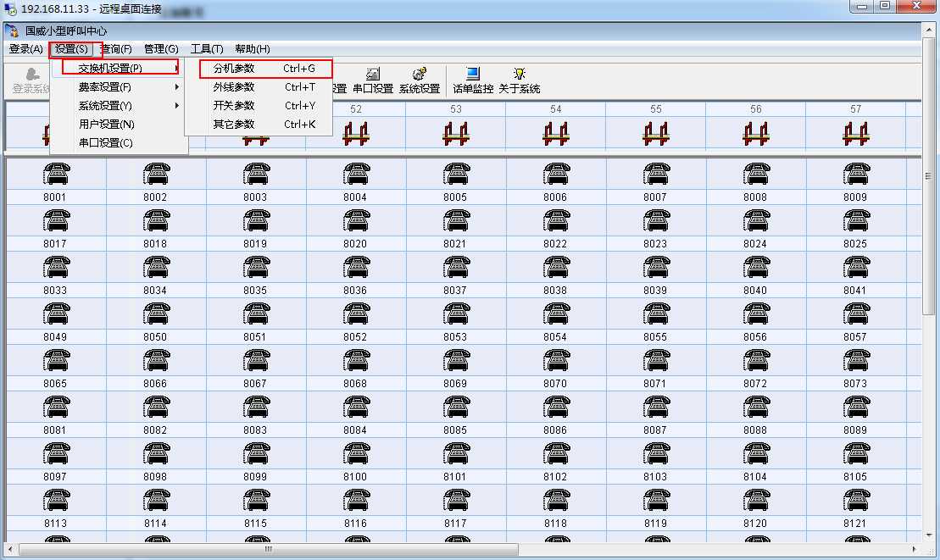Select trunk line 54 icon
940x560 pixels.
[x=556, y=134]
